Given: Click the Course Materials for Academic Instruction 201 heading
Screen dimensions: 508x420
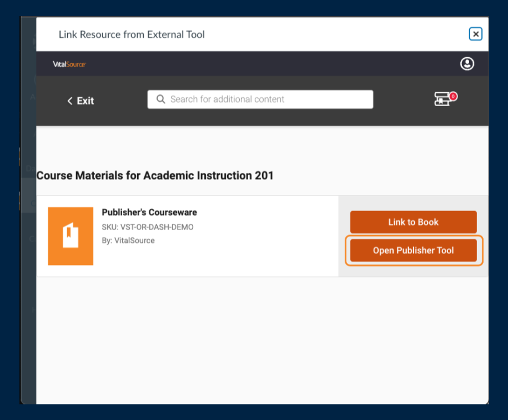Looking at the screenshot, I should coord(155,176).
